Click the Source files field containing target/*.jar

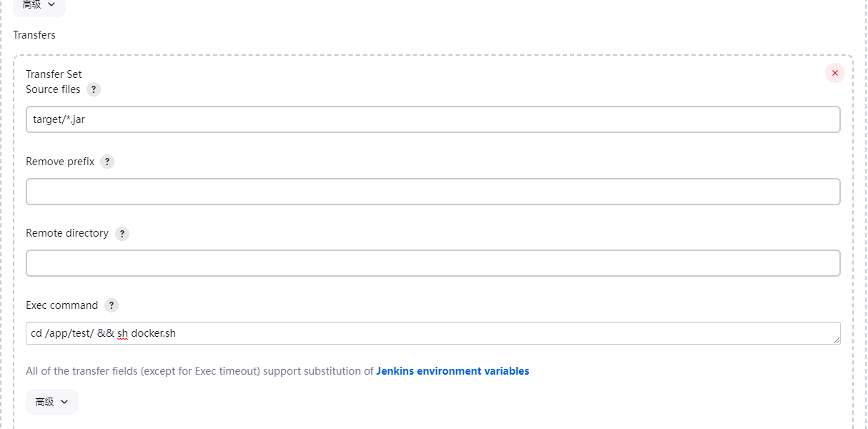(x=433, y=119)
